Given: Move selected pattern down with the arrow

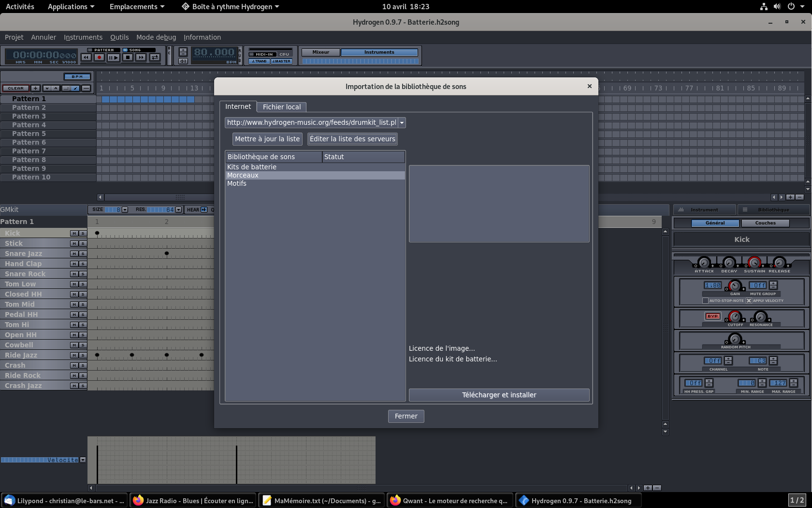Looking at the screenshot, I should [47, 89].
